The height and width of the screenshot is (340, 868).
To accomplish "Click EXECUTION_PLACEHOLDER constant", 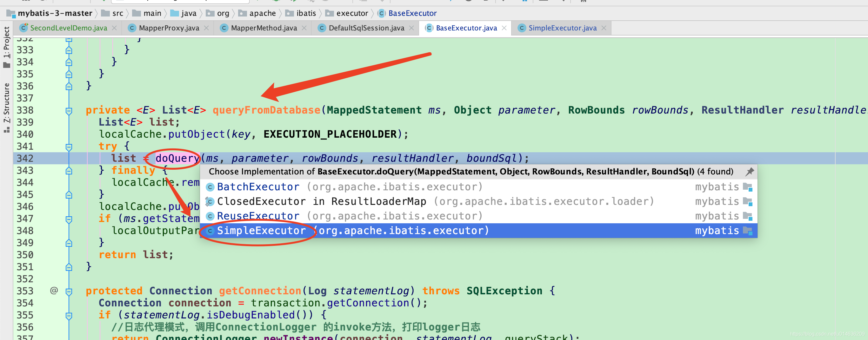I will (330, 134).
